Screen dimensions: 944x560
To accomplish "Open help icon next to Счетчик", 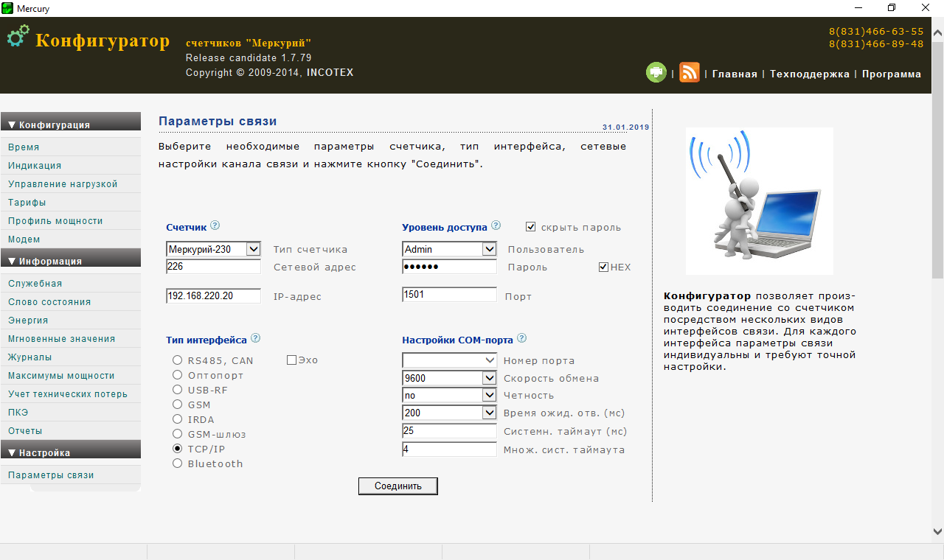I will pyautogui.click(x=215, y=225).
